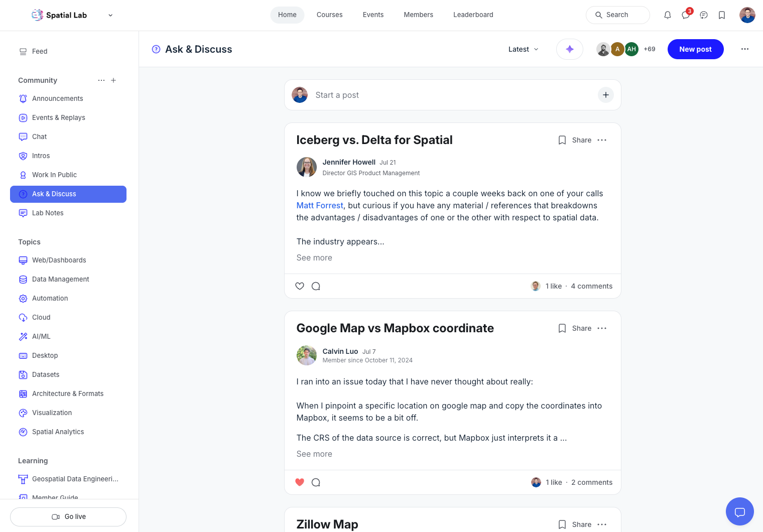View 4 comments on Iceberg post
This screenshot has height=532, width=763.
tap(592, 286)
